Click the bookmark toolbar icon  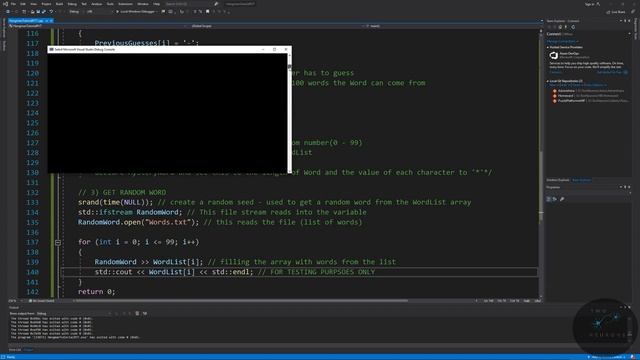pyautogui.click(x=208, y=11)
